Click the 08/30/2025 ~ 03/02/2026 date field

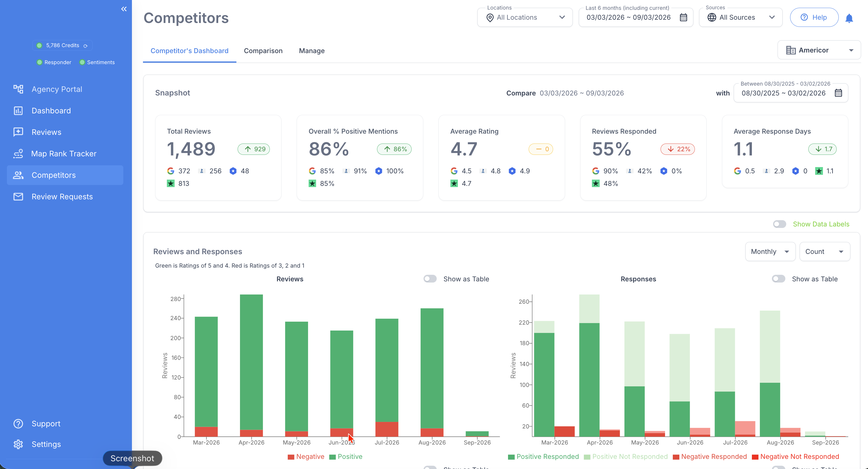(790, 93)
